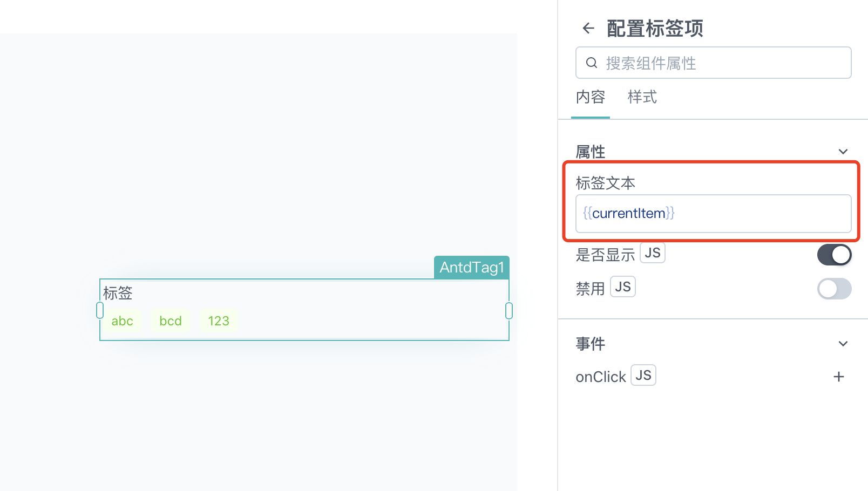
Task: Click the bcd tag
Action: coord(171,321)
